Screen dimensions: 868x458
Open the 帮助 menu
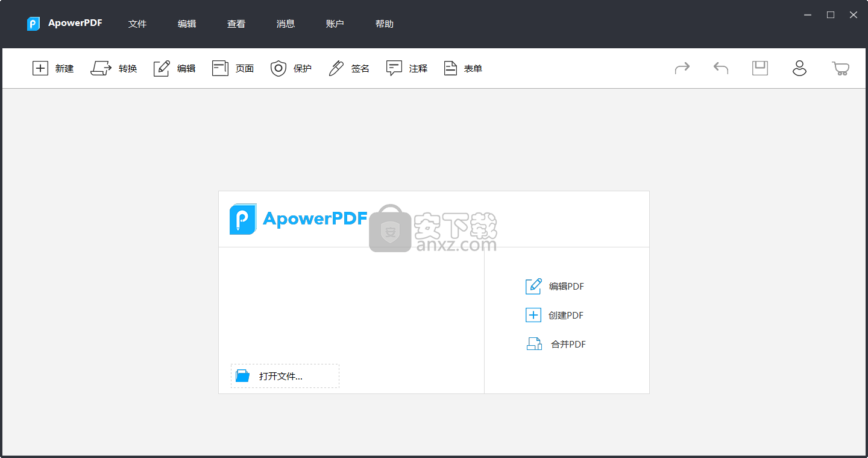(385, 24)
